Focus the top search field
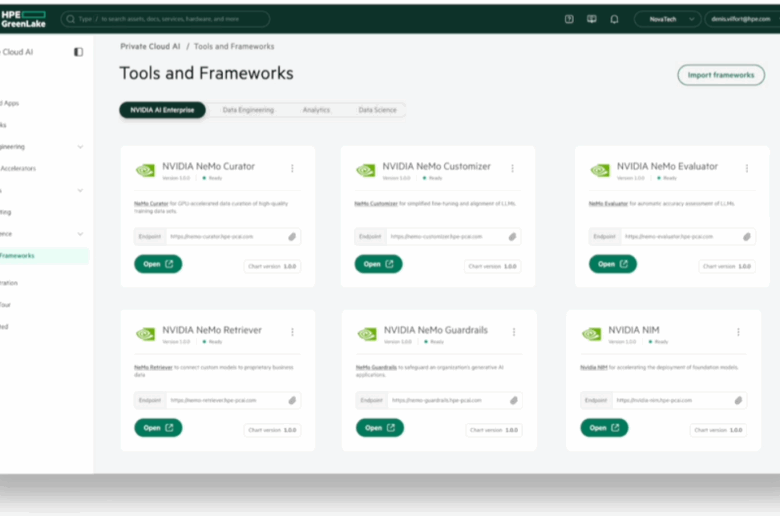 point(165,19)
